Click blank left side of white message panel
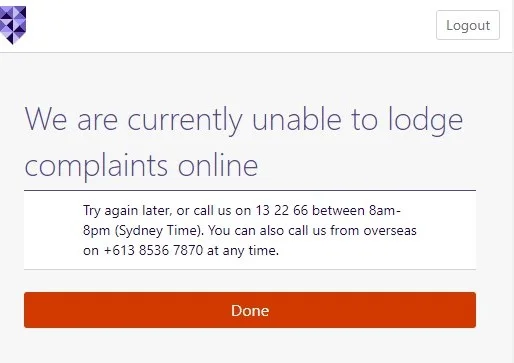The height and width of the screenshot is (363, 514). [x=53, y=230]
